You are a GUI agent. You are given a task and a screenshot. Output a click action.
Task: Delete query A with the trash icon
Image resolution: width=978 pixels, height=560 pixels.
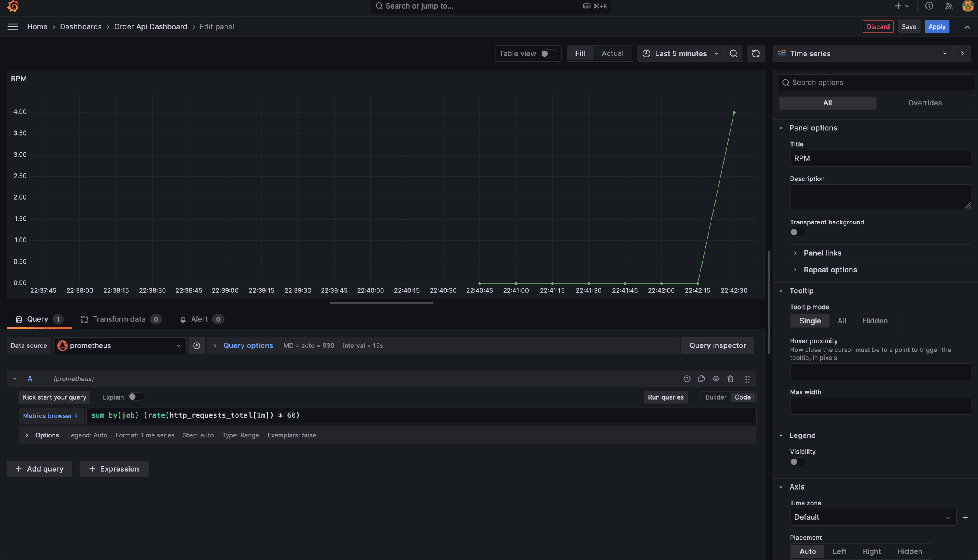click(730, 379)
